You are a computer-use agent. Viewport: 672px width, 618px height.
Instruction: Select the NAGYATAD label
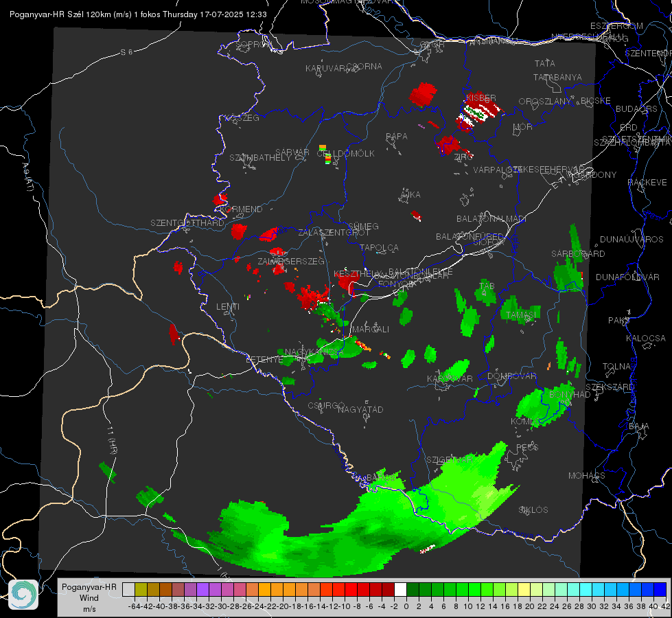click(360, 409)
